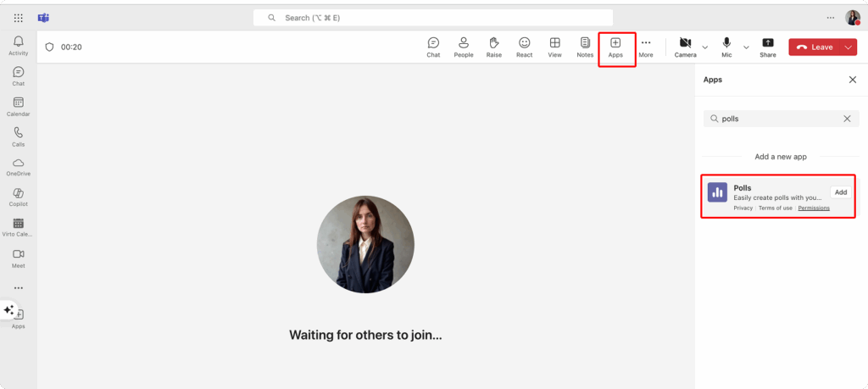This screenshot has height=389, width=868.
Task: Open Calendar in the left sidebar
Action: click(18, 106)
